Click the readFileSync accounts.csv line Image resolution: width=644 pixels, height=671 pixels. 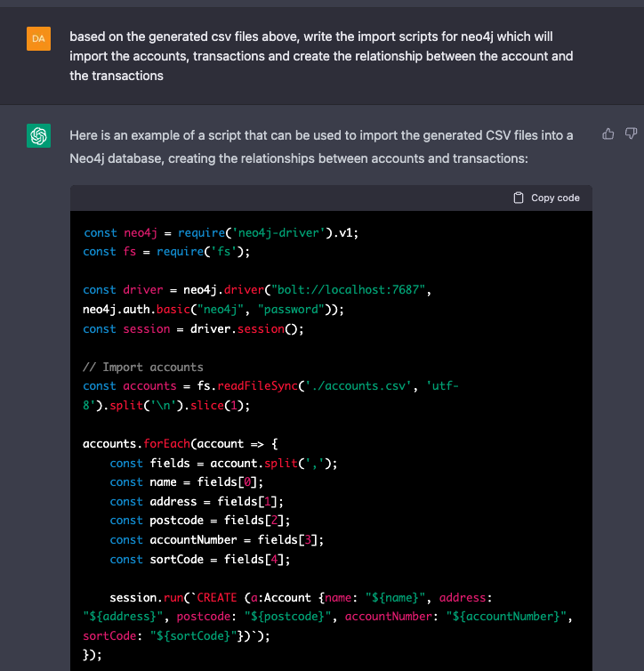[270, 395]
